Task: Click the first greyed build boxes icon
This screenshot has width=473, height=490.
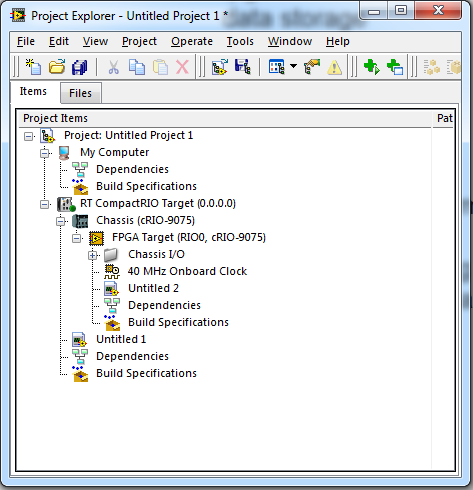Action: (x=432, y=67)
